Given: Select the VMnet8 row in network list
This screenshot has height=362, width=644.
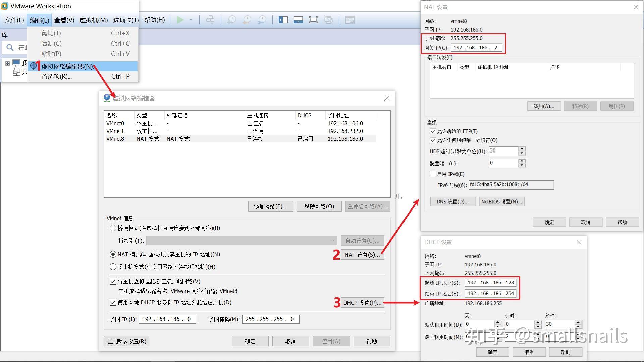Looking at the screenshot, I should coord(240,139).
